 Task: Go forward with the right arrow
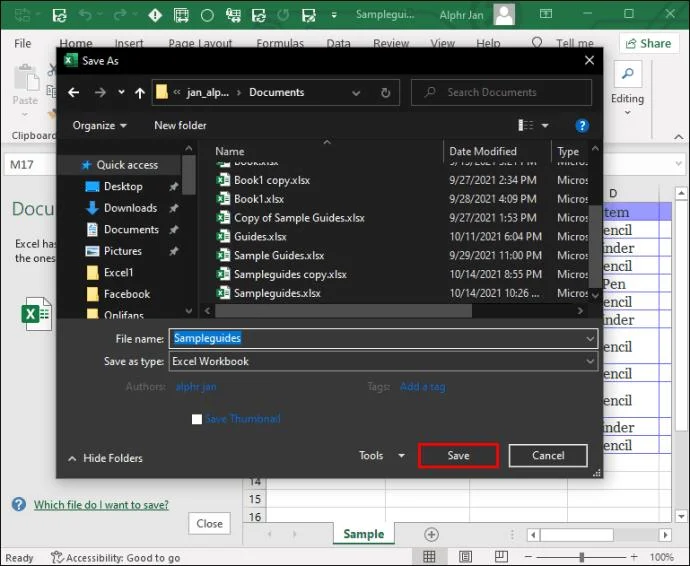coord(100,92)
